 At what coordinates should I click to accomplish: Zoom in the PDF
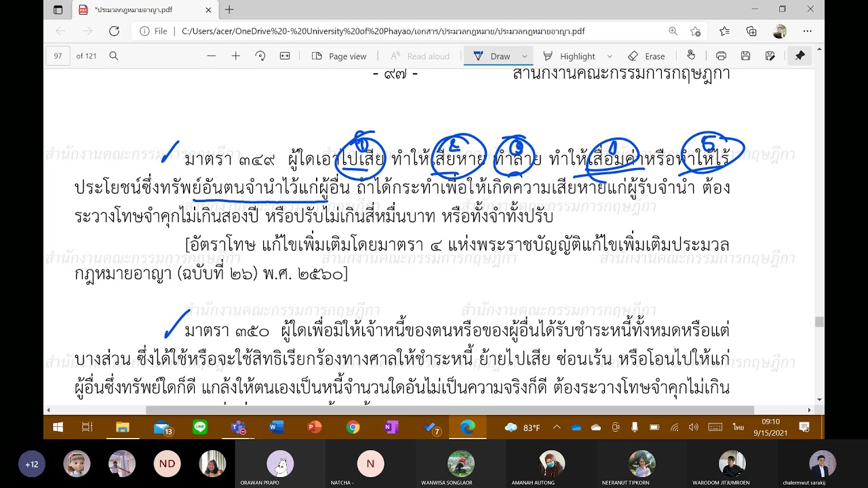235,56
